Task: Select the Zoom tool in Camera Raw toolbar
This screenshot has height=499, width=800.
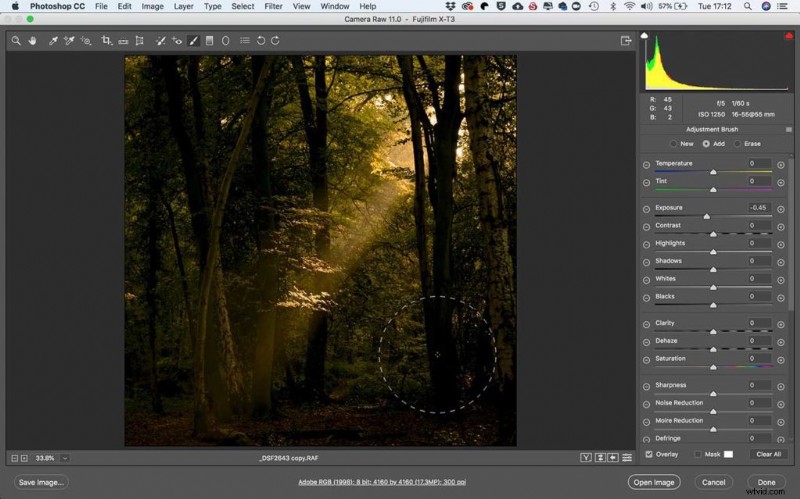Action: tap(16, 40)
